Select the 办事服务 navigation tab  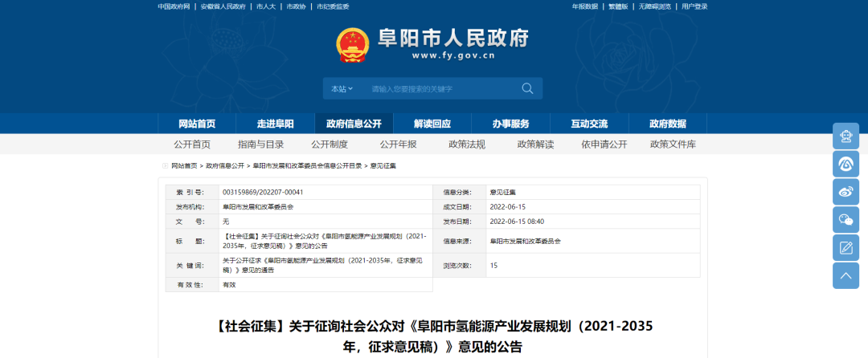511,124
